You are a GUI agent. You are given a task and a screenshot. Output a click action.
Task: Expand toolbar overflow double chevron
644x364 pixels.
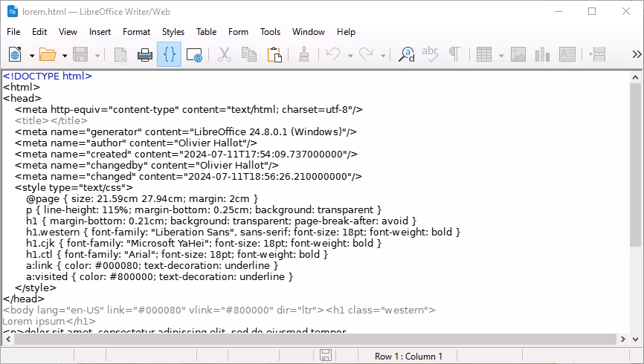[x=637, y=54]
